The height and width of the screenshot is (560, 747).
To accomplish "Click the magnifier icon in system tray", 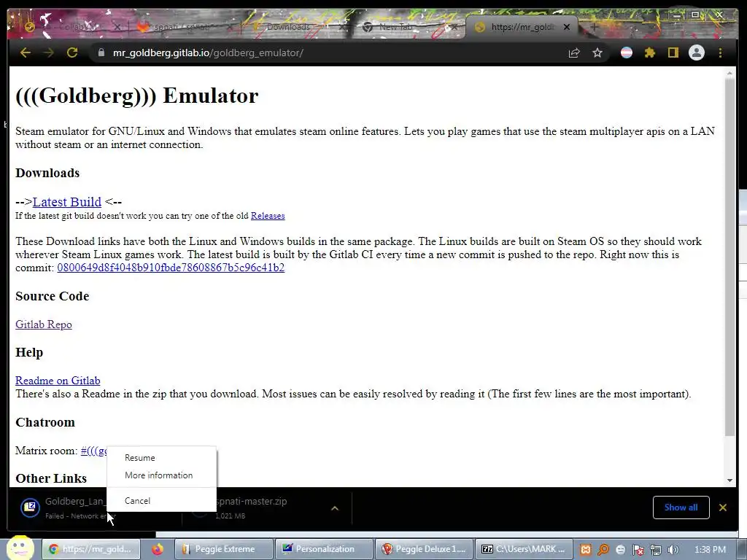I will [x=603, y=550].
